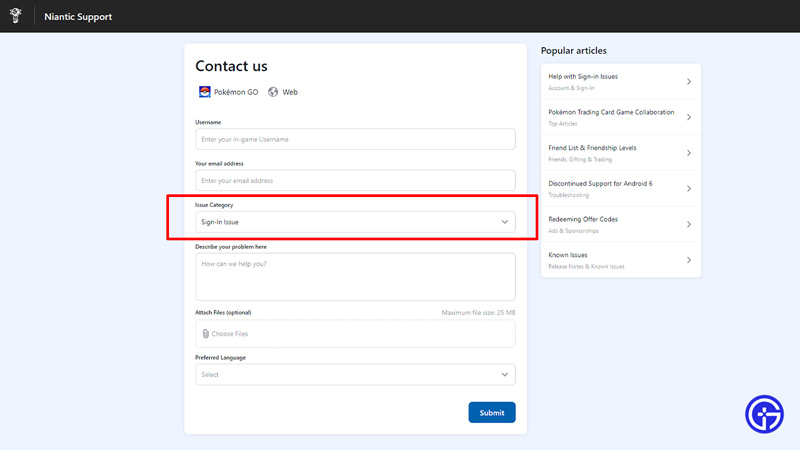Open Help with Sign-in Issues article

tap(621, 82)
